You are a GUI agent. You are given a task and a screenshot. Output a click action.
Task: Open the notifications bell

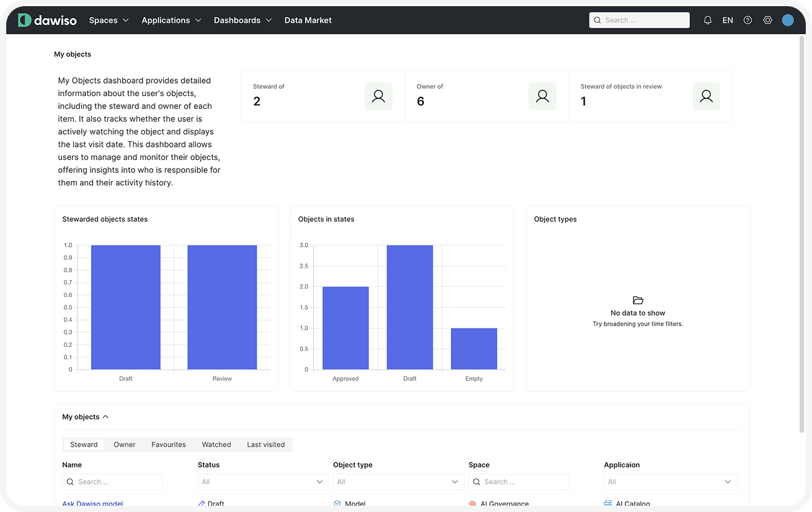(x=707, y=20)
